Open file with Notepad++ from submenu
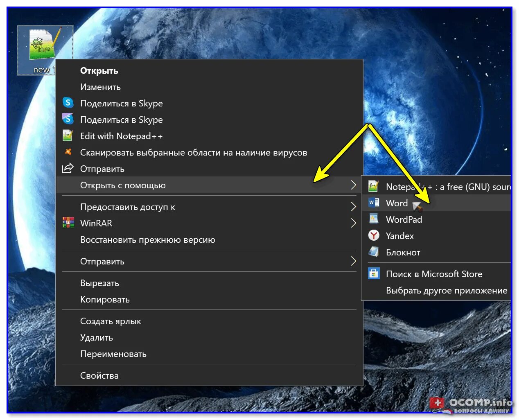Image resolution: width=519 pixels, height=420 pixels. pyautogui.click(x=436, y=187)
